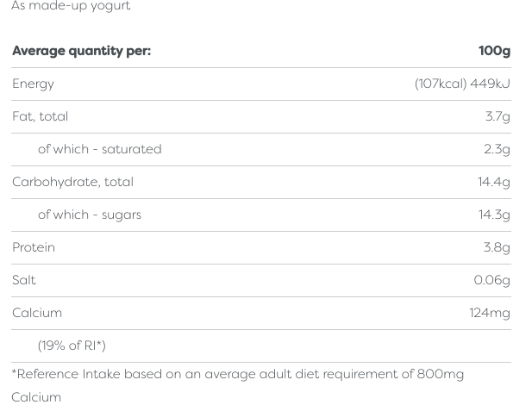Click the 3.7g total fat value
This screenshot has height=411, width=532.
[x=498, y=116]
